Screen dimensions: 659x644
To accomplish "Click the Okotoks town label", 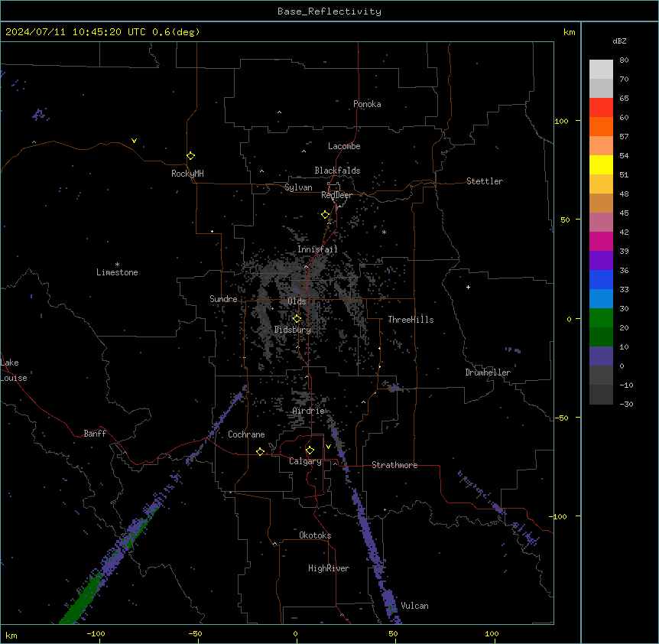I will pos(315,535).
